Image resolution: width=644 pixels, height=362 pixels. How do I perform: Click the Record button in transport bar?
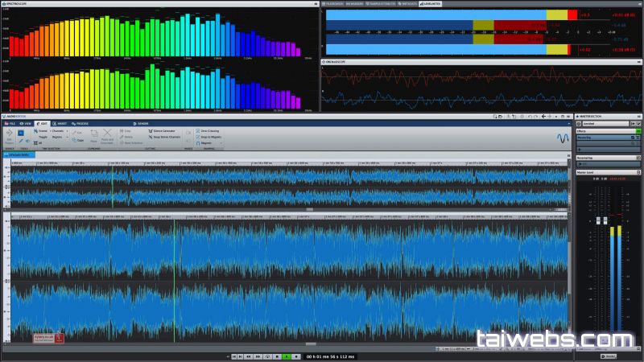297,356
